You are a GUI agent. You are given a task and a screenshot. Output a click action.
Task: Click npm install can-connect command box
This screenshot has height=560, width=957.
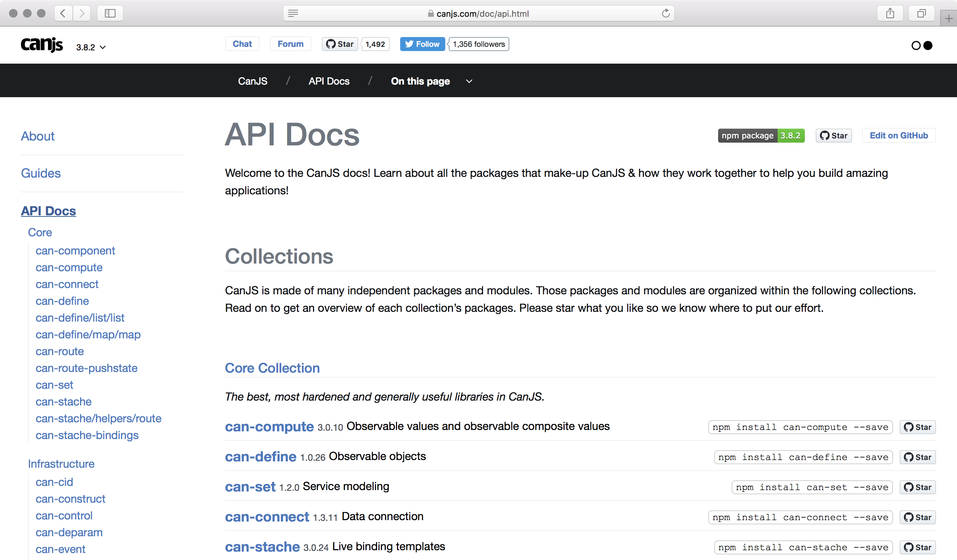click(800, 517)
